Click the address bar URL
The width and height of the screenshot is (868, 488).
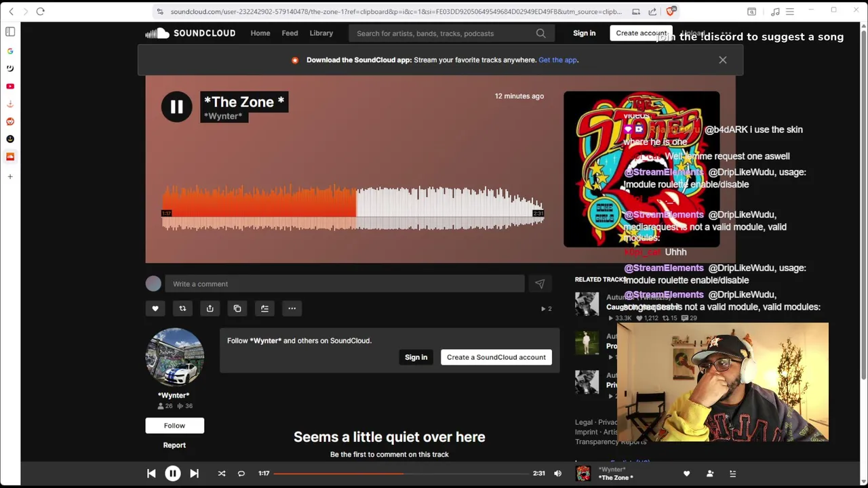[395, 12]
